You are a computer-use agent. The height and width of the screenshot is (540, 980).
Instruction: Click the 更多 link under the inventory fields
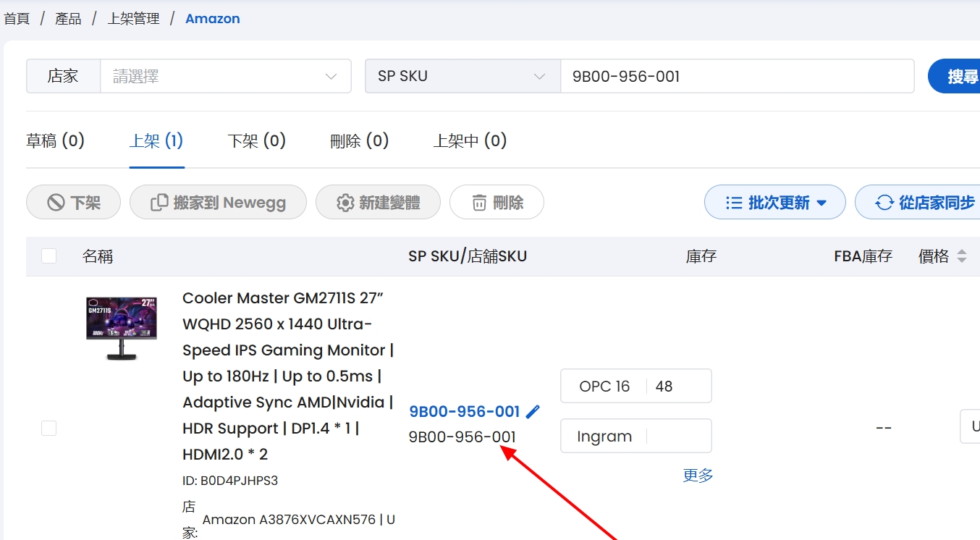pyautogui.click(x=698, y=475)
